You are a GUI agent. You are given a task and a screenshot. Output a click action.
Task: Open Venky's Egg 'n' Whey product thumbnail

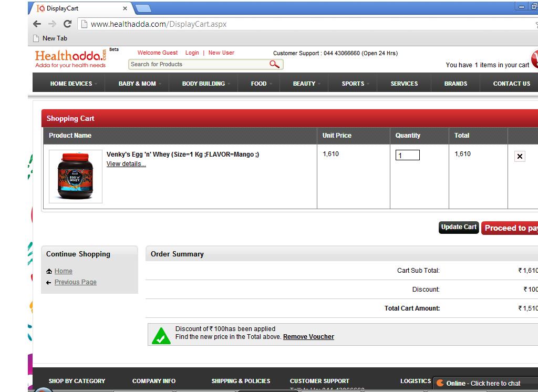pos(76,177)
